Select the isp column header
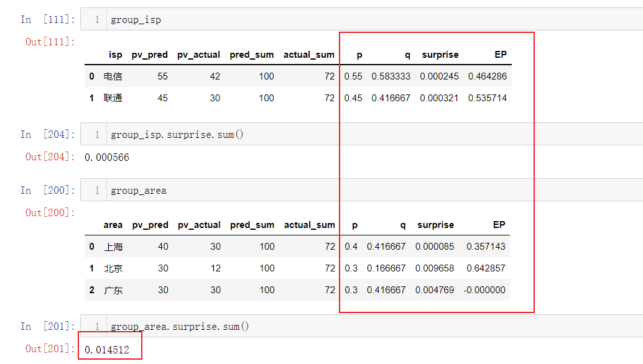Image resolution: width=643 pixels, height=364 pixels. click(x=116, y=55)
